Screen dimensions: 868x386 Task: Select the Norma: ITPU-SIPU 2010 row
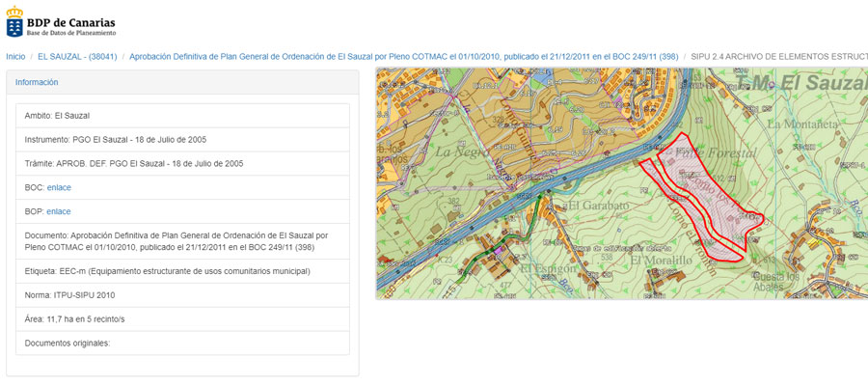[182, 295]
